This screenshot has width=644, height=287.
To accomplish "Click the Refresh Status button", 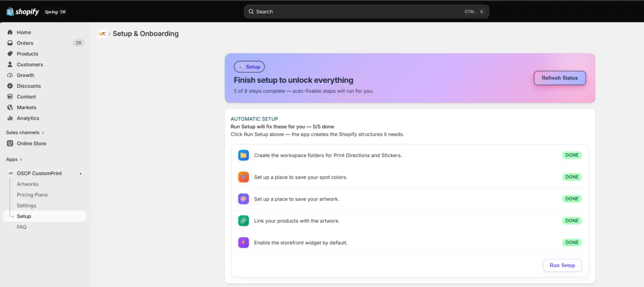I will click(559, 78).
